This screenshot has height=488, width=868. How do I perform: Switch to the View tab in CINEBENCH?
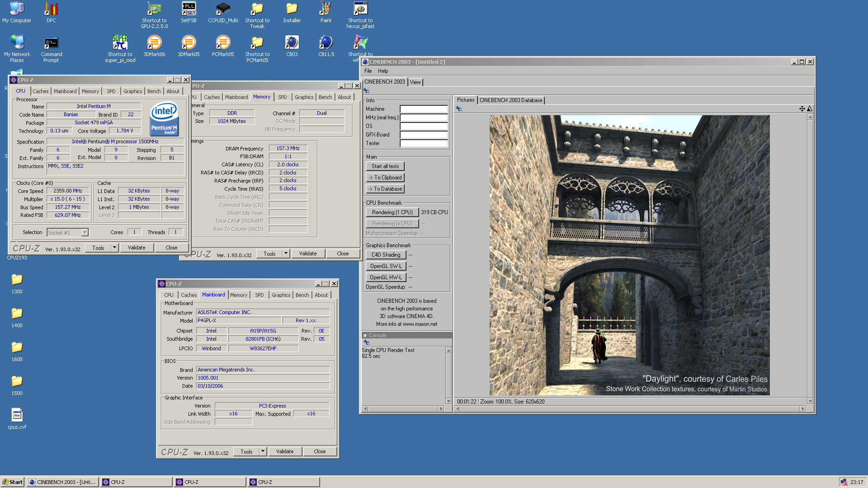click(415, 82)
